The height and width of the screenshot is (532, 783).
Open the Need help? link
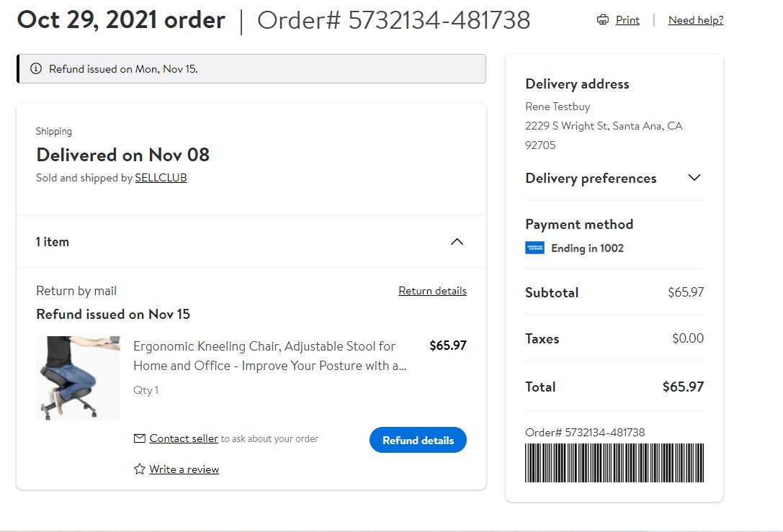tap(696, 20)
